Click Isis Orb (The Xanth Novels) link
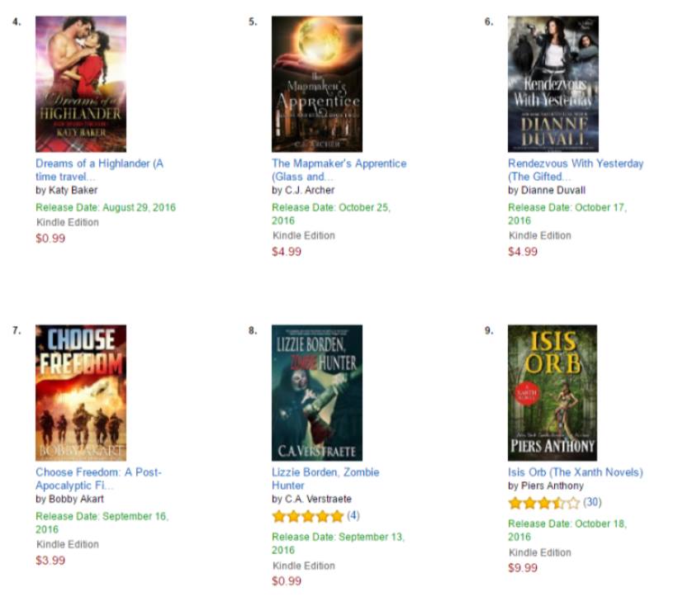 point(576,472)
